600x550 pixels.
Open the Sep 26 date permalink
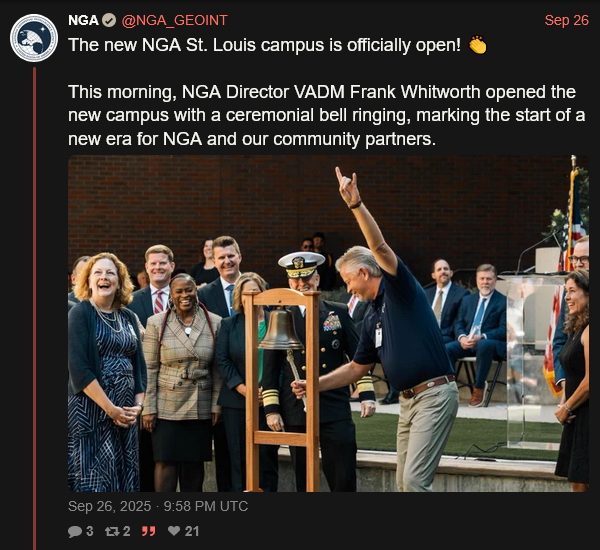coord(566,20)
